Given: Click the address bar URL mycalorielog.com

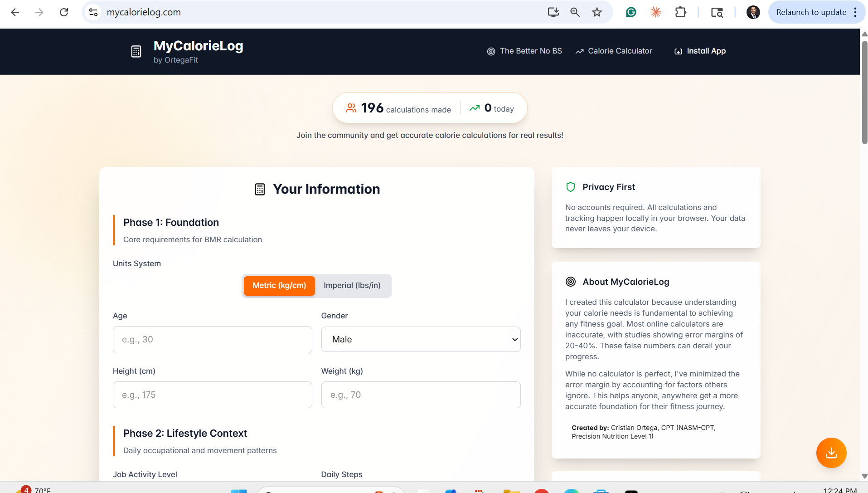Looking at the screenshot, I should point(144,12).
